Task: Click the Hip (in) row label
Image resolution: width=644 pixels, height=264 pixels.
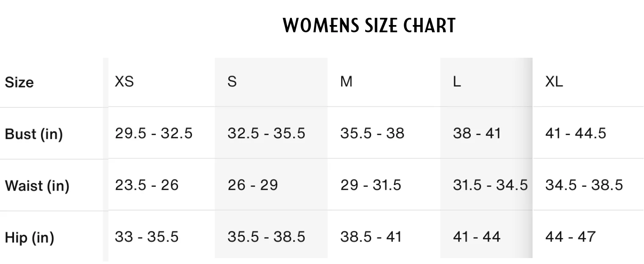Action: [x=29, y=237]
